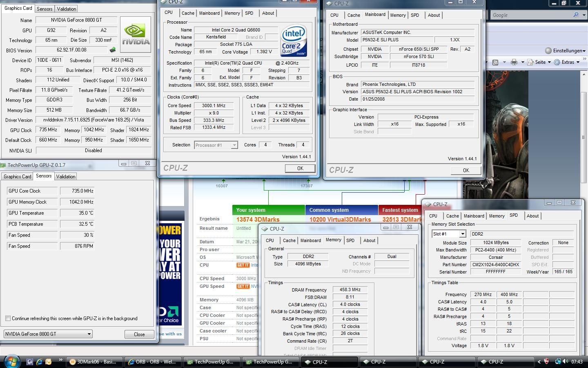Open the Windows Start orb
Viewport: 588px width, 368px height.
(x=11, y=361)
